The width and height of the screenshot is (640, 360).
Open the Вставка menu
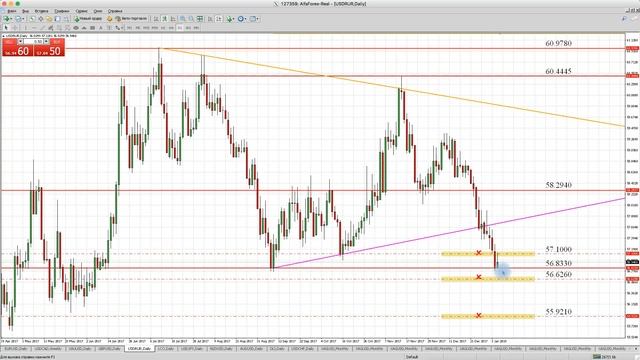coord(41,11)
